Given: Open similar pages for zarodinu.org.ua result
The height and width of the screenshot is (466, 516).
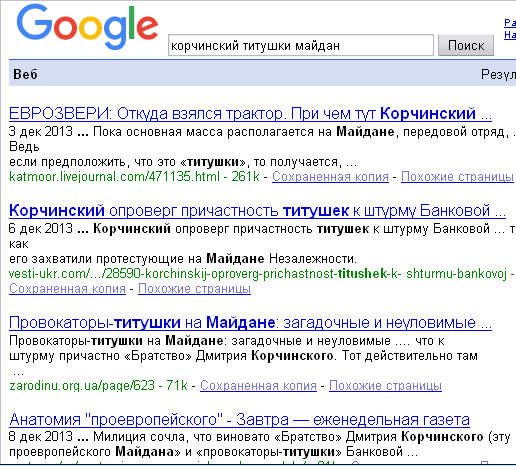Looking at the screenshot, I should click(385, 386).
